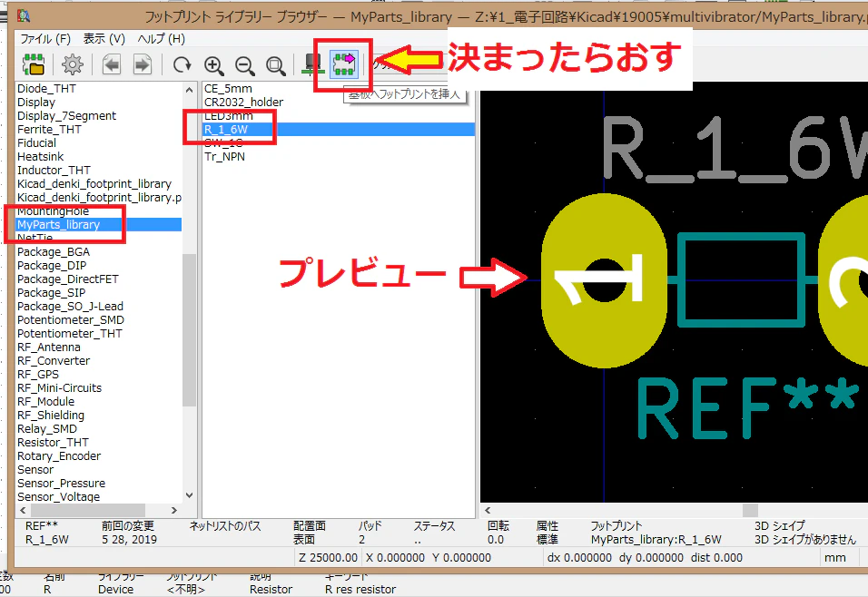Redraw view with refresh icon
868x597 pixels.
pyautogui.click(x=182, y=65)
